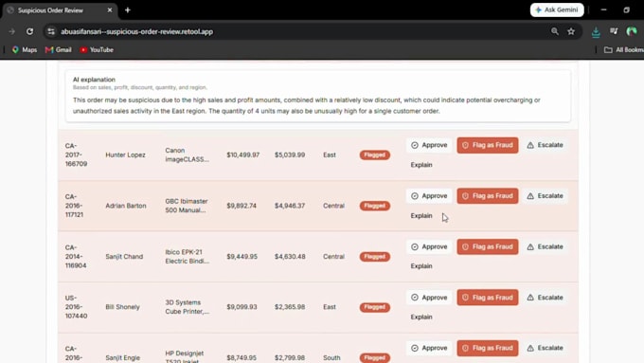Close the Suspicious Order Review tab

click(110, 10)
